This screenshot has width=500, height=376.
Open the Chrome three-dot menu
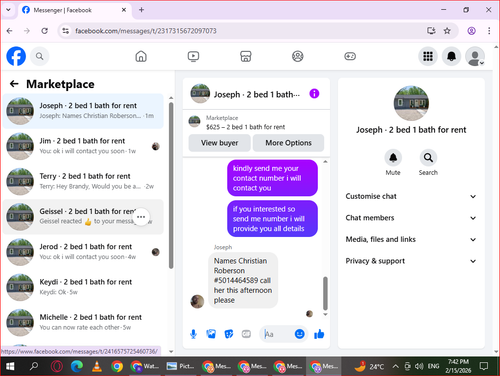(489, 31)
